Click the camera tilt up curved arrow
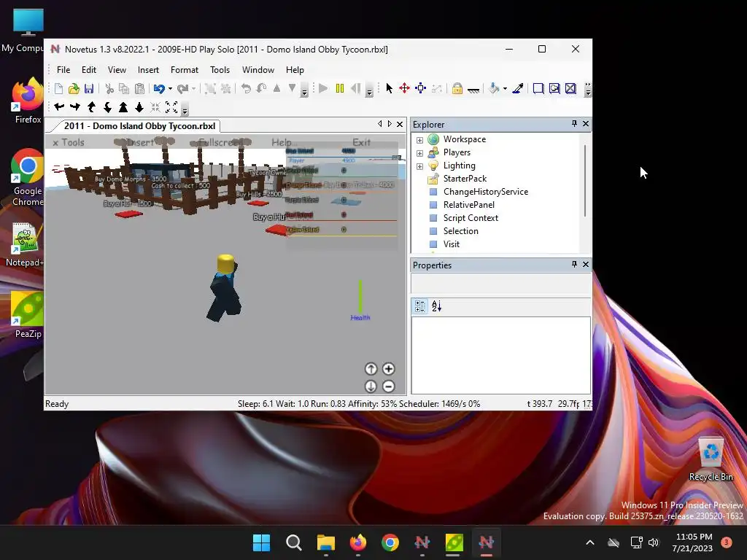The image size is (747, 560). 91,107
